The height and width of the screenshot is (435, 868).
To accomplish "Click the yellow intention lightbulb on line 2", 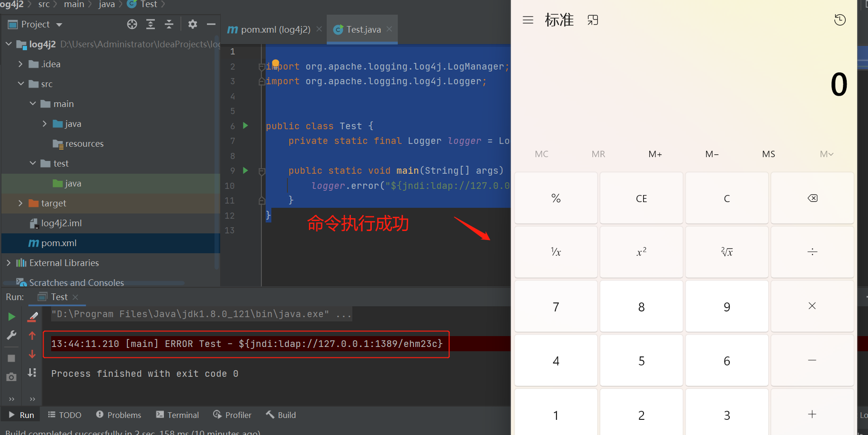I will click(275, 64).
